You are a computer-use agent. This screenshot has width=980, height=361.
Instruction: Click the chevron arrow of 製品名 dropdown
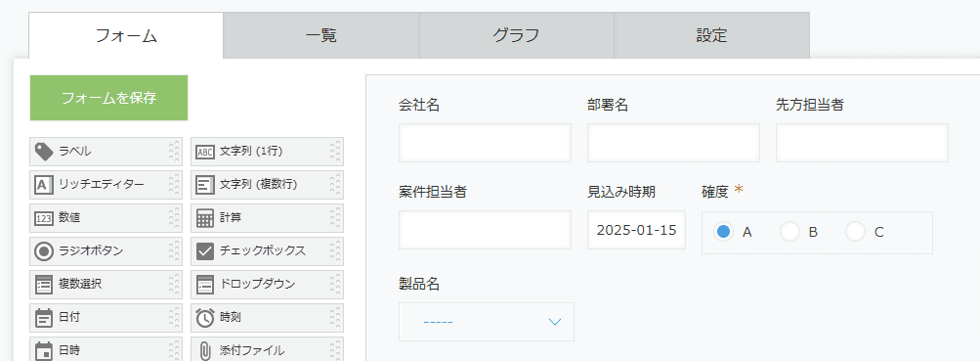click(554, 322)
